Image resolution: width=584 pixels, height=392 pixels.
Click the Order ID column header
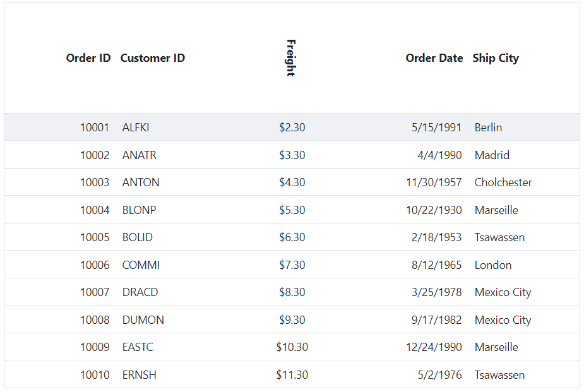pos(88,58)
